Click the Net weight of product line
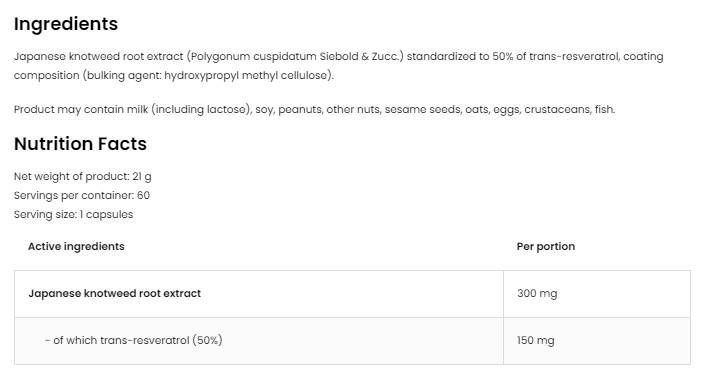Viewport: 706px width, 380px height. [x=82, y=176]
